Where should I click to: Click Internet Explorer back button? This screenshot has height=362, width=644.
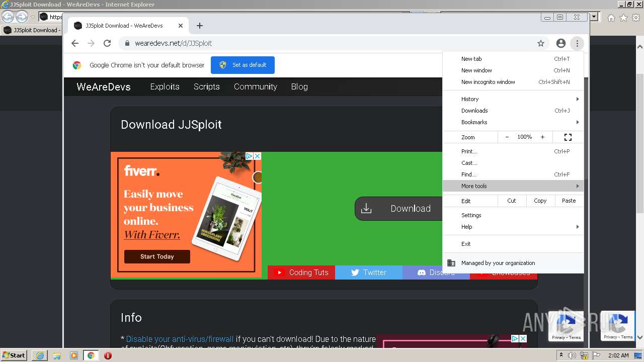click(x=8, y=17)
